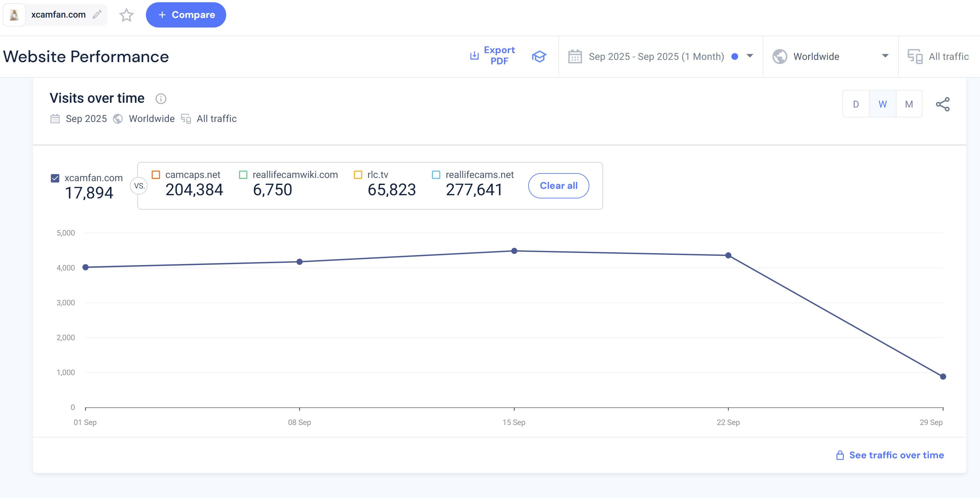Screen dimensions: 980x498
Task: Click the pencil edit icon beside xcamfan.com
Action: (x=97, y=14)
